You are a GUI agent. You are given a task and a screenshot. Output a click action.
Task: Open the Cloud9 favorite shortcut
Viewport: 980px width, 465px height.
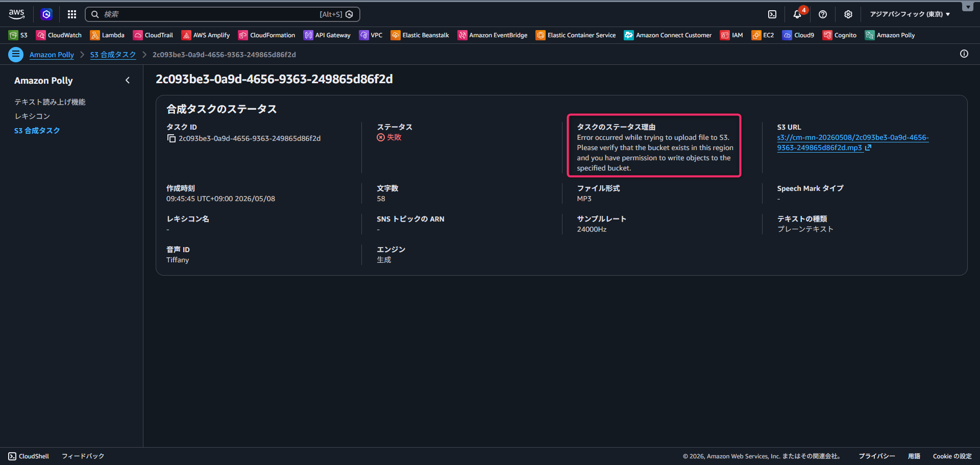click(x=798, y=35)
